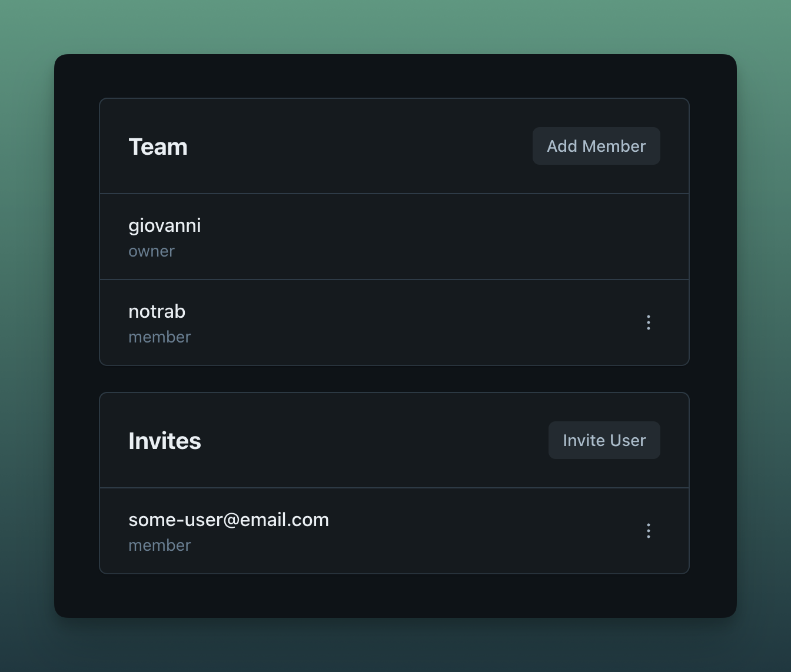Select the giovanni team member name
The image size is (791, 672).
click(164, 225)
